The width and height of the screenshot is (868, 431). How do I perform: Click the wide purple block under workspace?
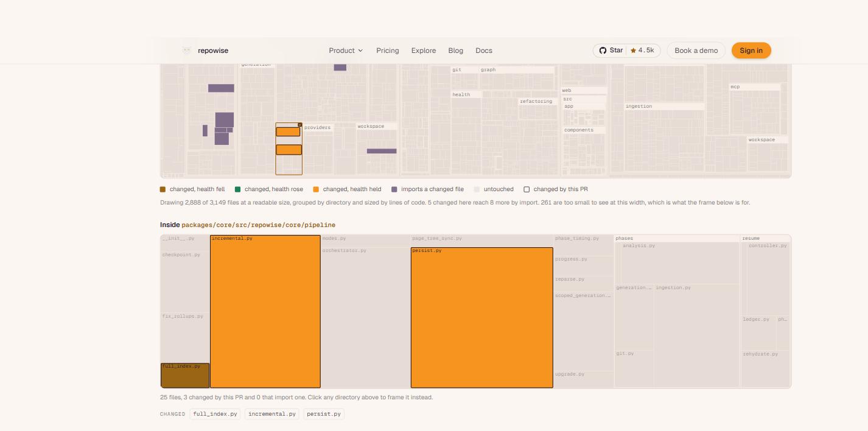(x=382, y=151)
